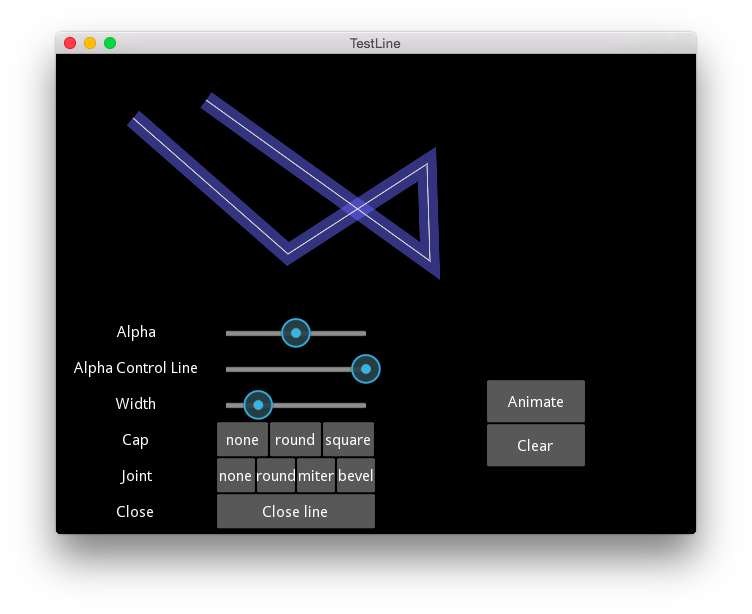Viewport: 752px width, 614px height.
Task: Select the round Cap option
Action: [x=295, y=439]
